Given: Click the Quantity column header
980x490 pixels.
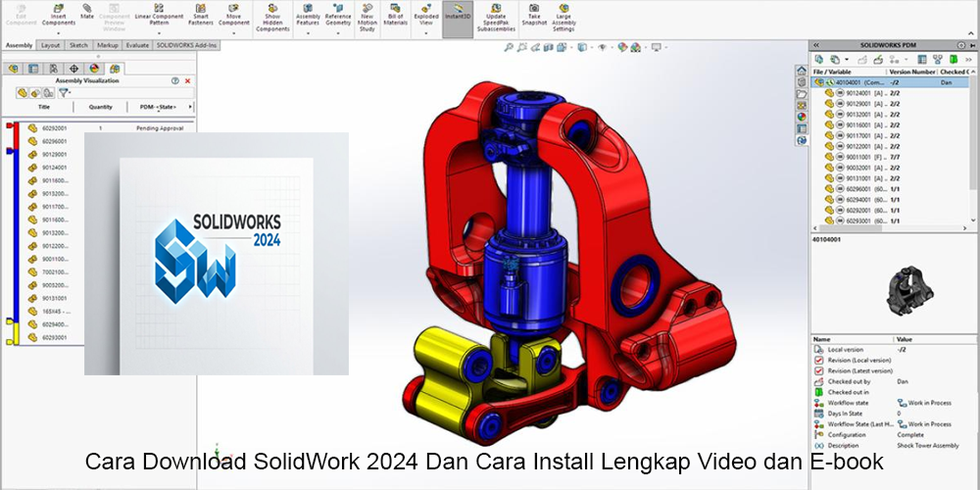Looking at the screenshot, I should (x=101, y=107).
